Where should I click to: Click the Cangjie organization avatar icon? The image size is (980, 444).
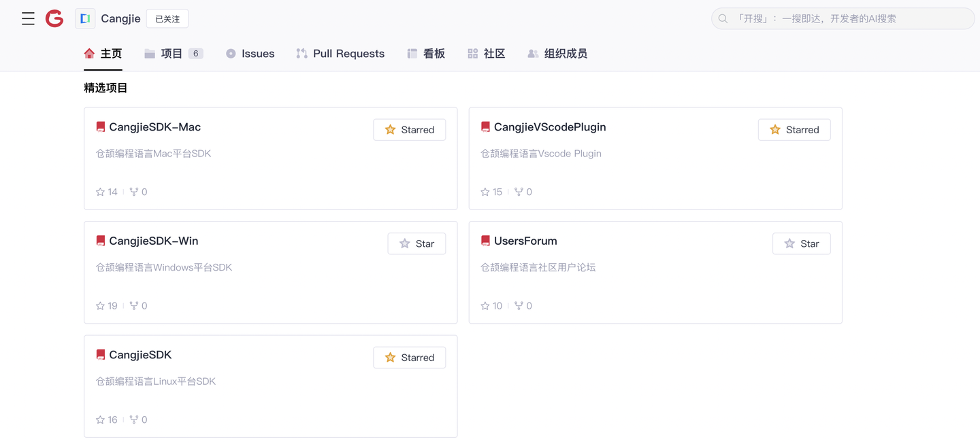(85, 19)
